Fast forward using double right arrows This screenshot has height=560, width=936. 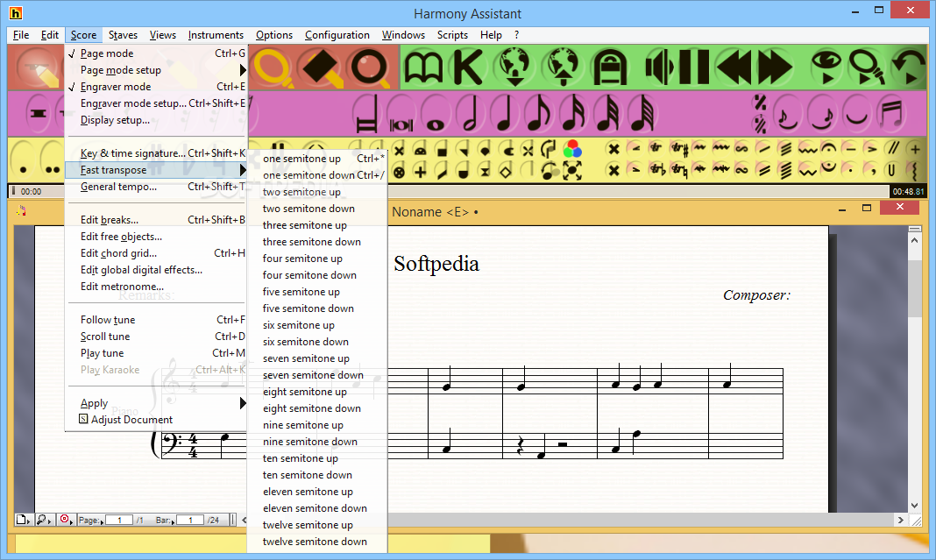[x=775, y=67]
